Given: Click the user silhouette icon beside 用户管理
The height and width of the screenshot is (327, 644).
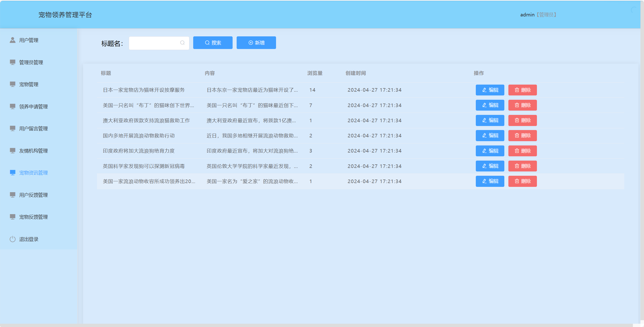Looking at the screenshot, I should coord(12,40).
